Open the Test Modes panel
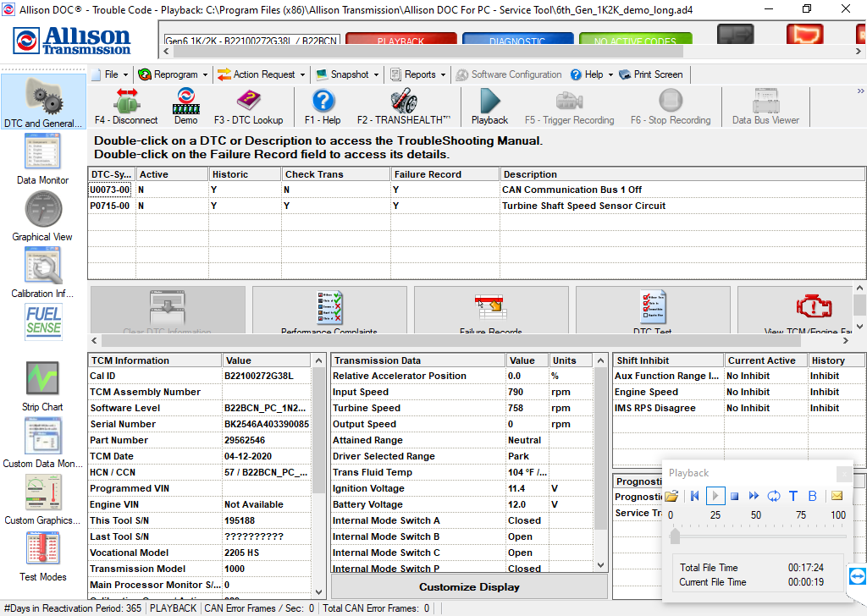The width and height of the screenshot is (867, 616). [x=42, y=554]
